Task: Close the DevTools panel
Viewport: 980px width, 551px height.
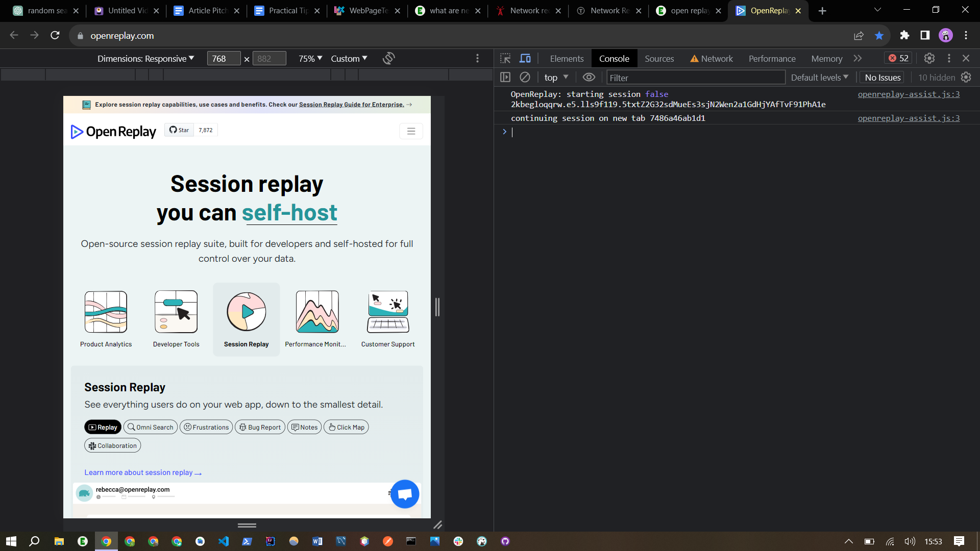Action: (x=966, y=59)
